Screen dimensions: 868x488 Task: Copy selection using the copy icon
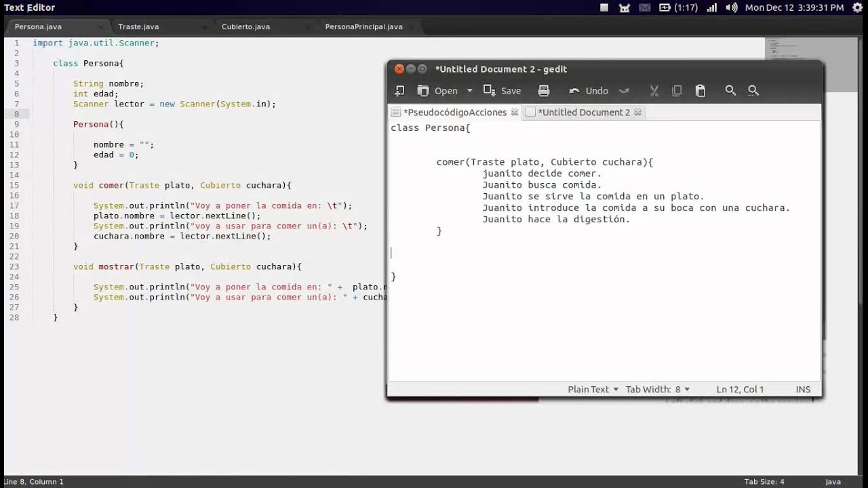[x=677, y=91]
